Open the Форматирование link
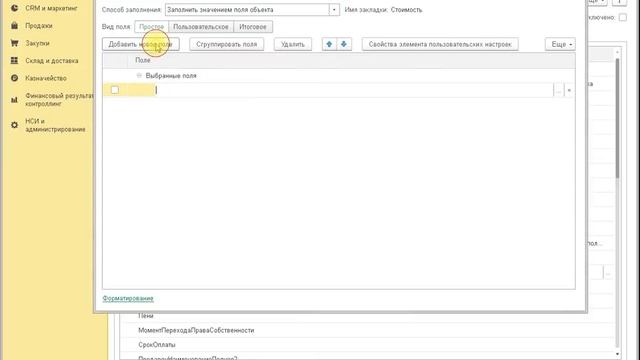The height and width of the screenshot is (360, 640). 128,298
